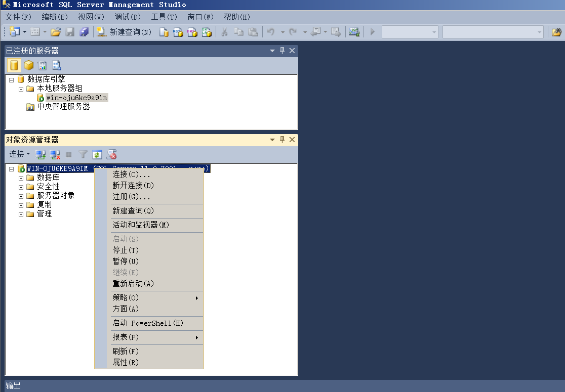Open the New Project icon dropdown arrow
565x392 pixels.
tap(24, 32)
